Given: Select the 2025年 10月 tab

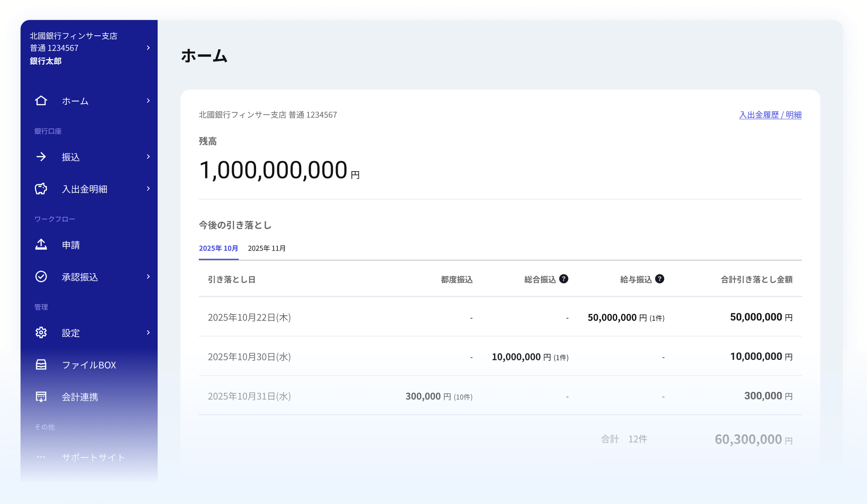Looking at the screenshot, I should coord(219,248).
